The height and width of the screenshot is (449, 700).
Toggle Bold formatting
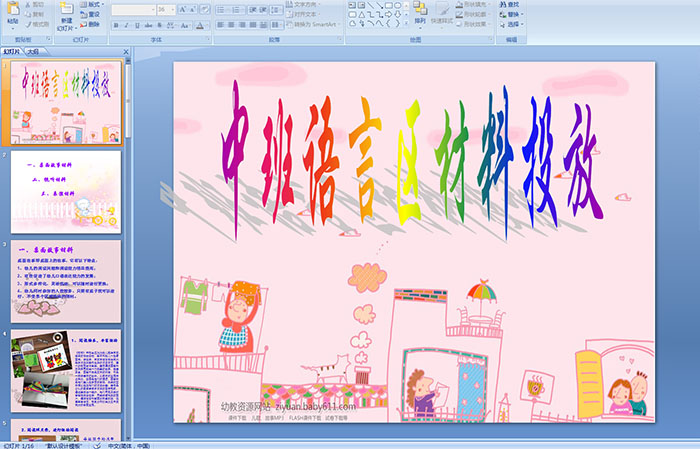click(116, 25)
